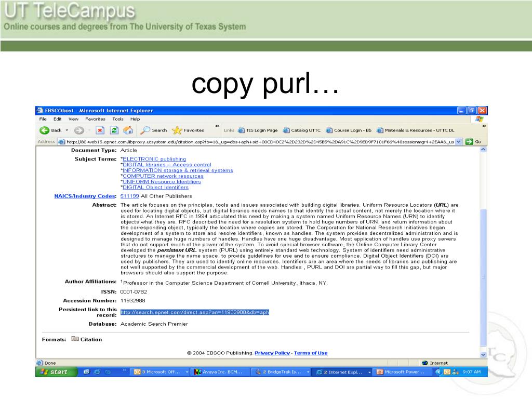Viewport: 532px width, 399px height.
Task: Open the File menu
Action: (x=43, y=119)
